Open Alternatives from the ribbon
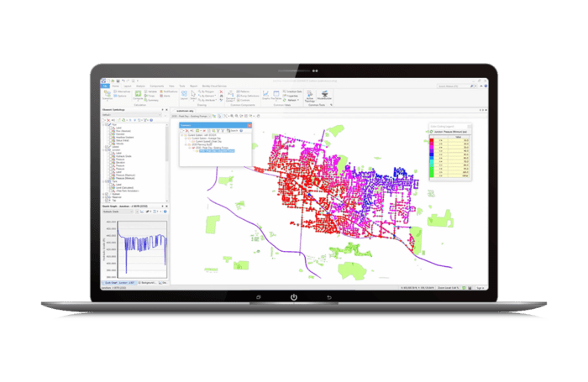 coord(122,92)
